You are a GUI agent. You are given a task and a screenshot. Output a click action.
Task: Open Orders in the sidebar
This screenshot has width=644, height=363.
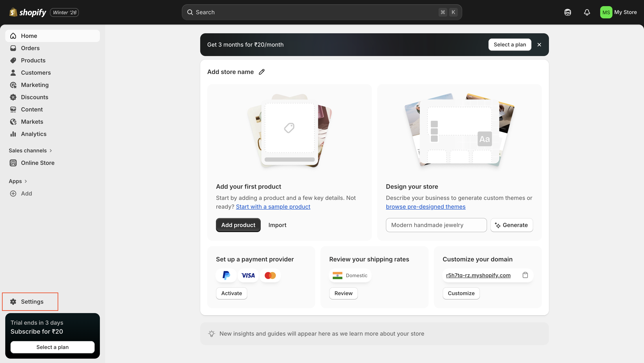point(53,48)
